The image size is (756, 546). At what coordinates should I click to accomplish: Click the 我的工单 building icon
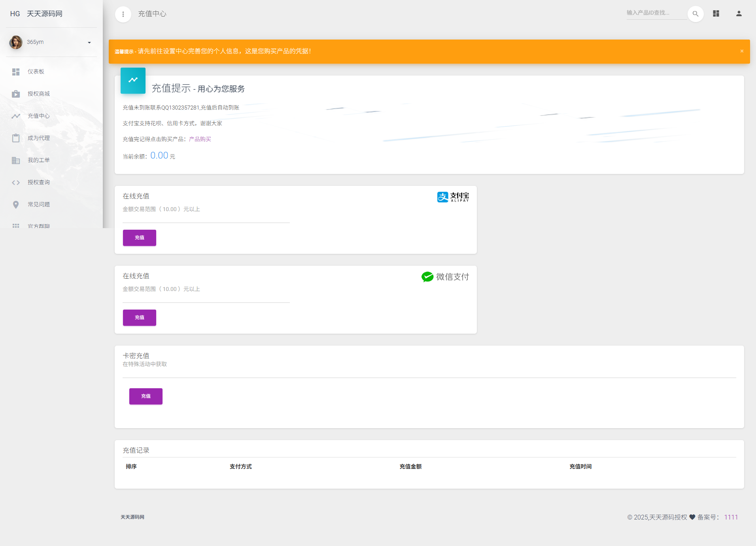(x=16, y=160)
